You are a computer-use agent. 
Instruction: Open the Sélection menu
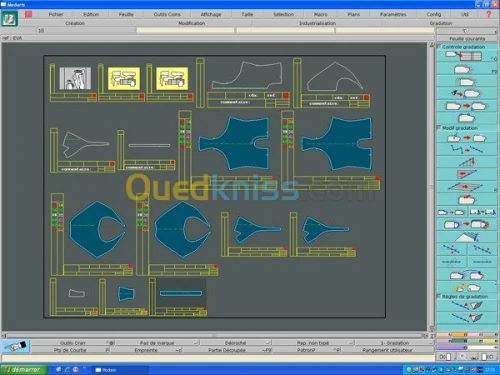point(284,14)
